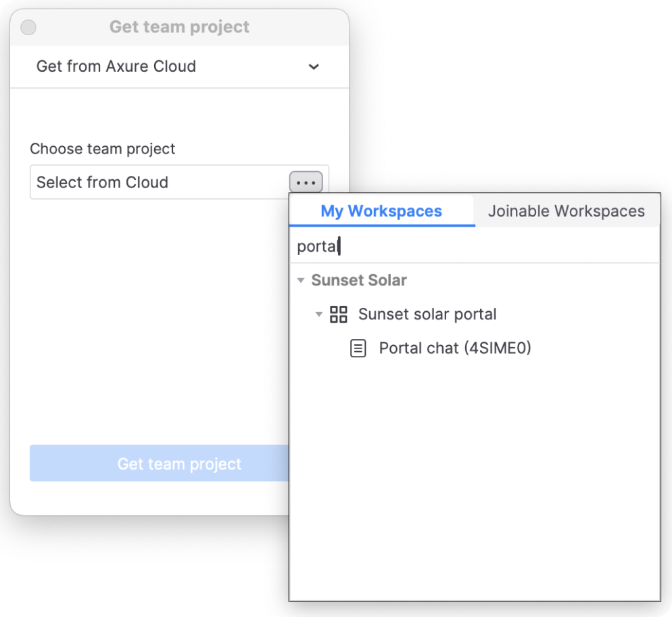Open the ellipsis browse button
672x617 pixels.
tap(306, 183)
